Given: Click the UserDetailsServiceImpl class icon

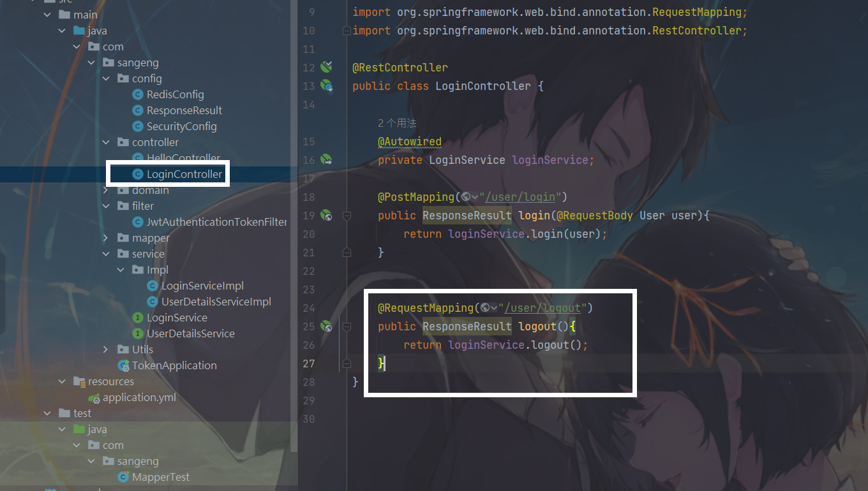Looking at the screenshot, I should click(152, 302).
